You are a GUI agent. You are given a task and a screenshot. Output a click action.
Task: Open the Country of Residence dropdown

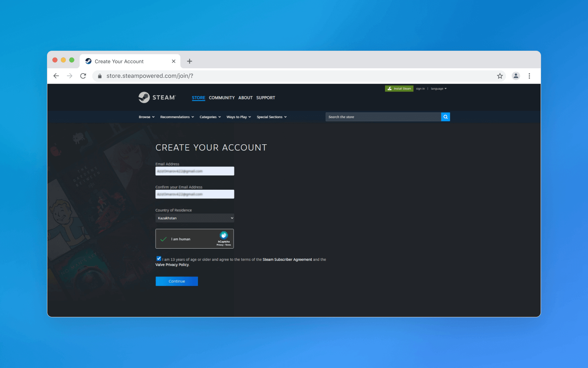pyautogui.click(x=194, y=218)
